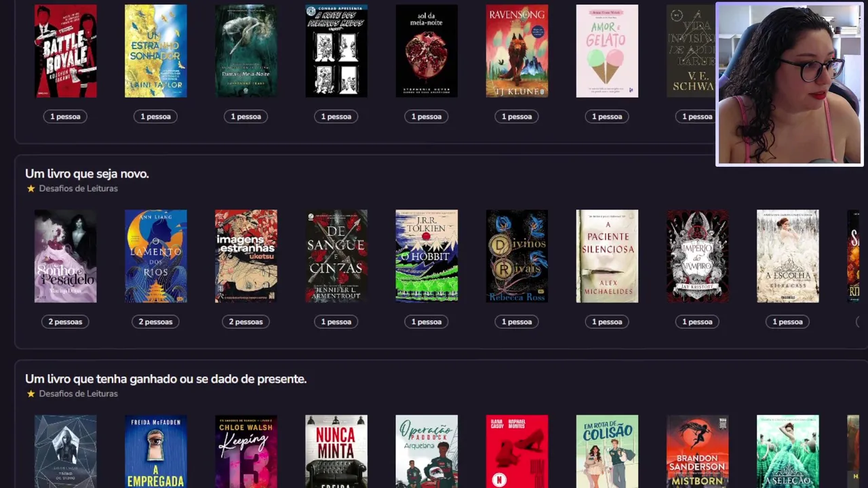This screenshot has height=488, width=868.
Task: Click '1 pessoa' under Império do Vampiro
Action: [697, 322]
